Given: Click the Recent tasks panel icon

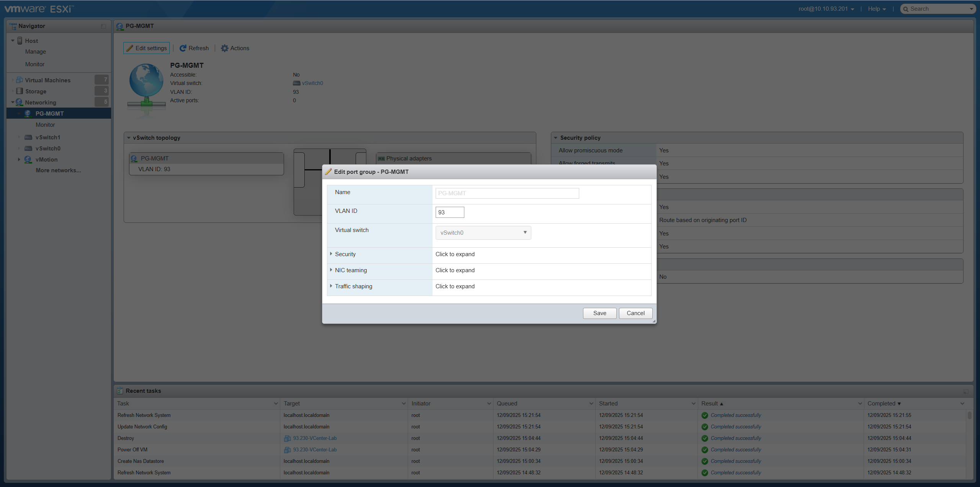Looking at the screenshot, I should pyautogui.click(x=120, y=391).
